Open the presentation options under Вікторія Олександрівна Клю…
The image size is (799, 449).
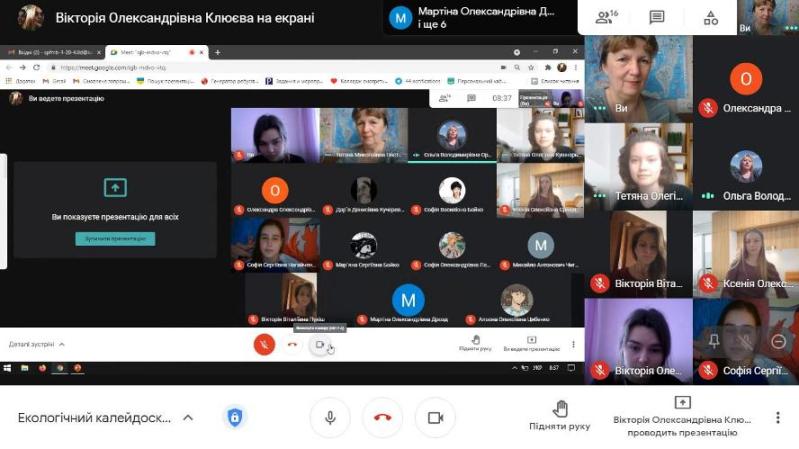point(682,417)
